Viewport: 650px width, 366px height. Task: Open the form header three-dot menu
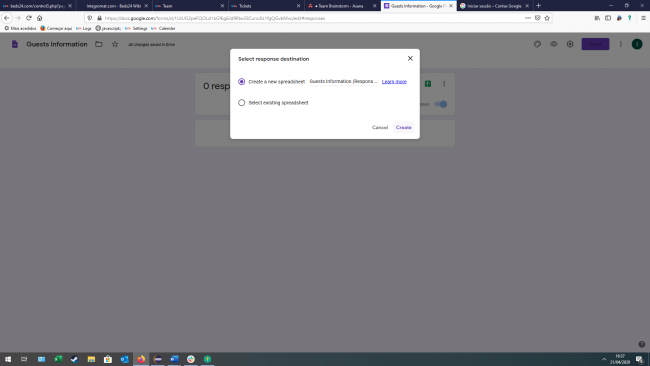click(621, 44)
